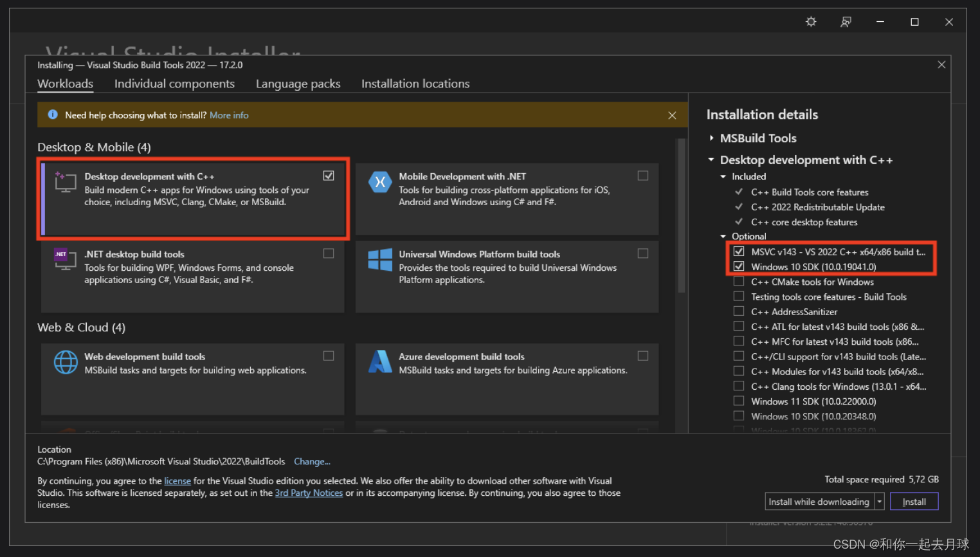
Task: Collapse the Optional components list
Action: pos(723,236)
